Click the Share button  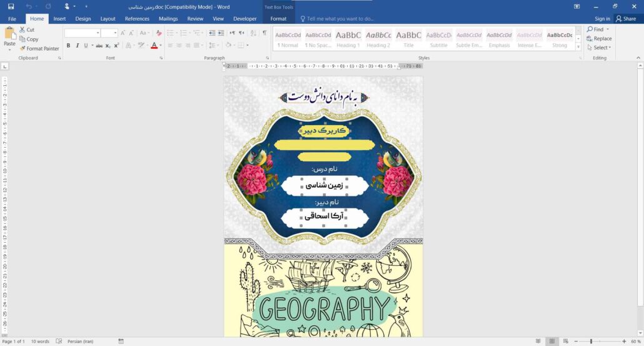pyautogui.click(x=626, y=19)
